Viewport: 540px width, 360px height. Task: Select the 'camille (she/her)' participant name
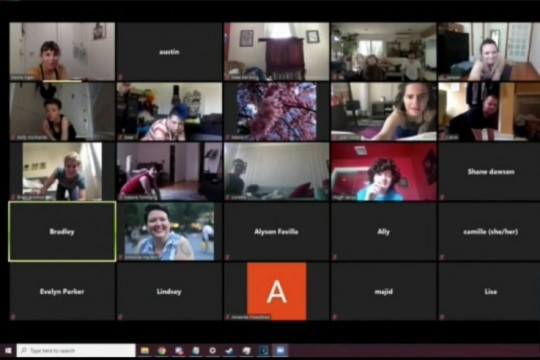click(x=491, y=232)
